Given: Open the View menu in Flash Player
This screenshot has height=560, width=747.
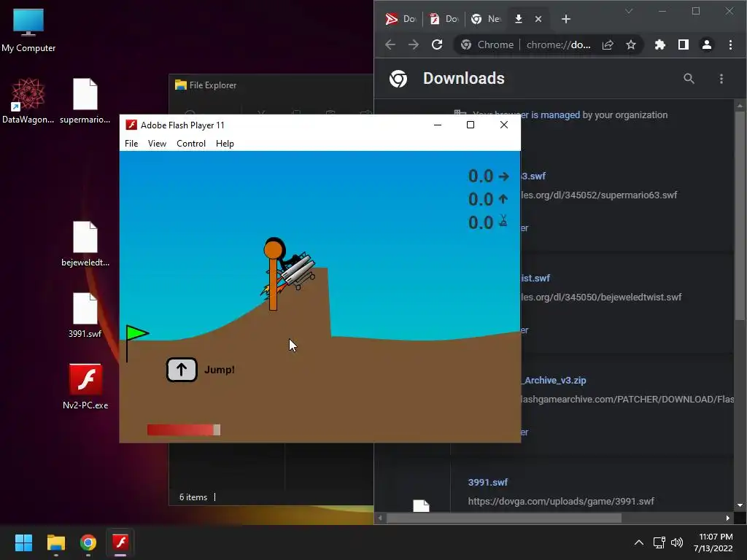Looking at the screenshot, I should tap(157, 144).
